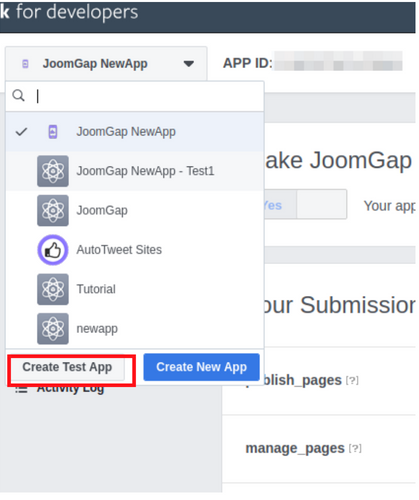The height and width of the screenshot is (500, 419).
Task: Click the purple phone icon of JoomGap NewApp entry
Action: tap(53, 132)
